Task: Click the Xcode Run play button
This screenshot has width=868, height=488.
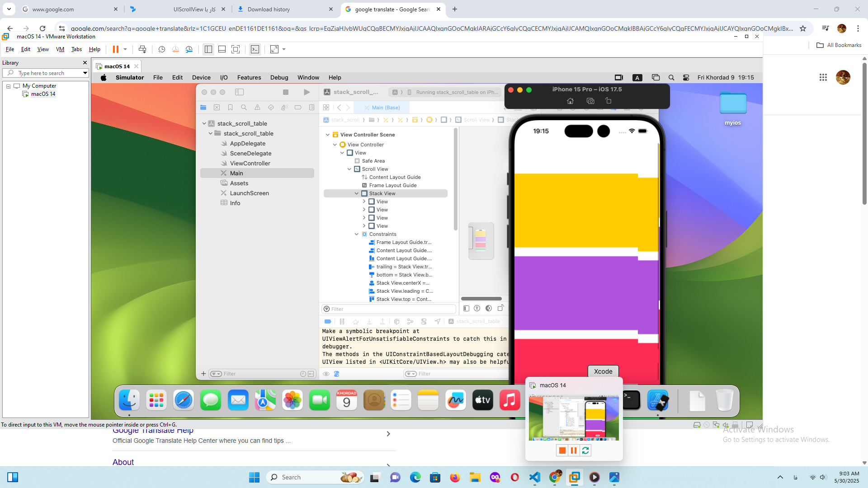Action: coord(307,92)
